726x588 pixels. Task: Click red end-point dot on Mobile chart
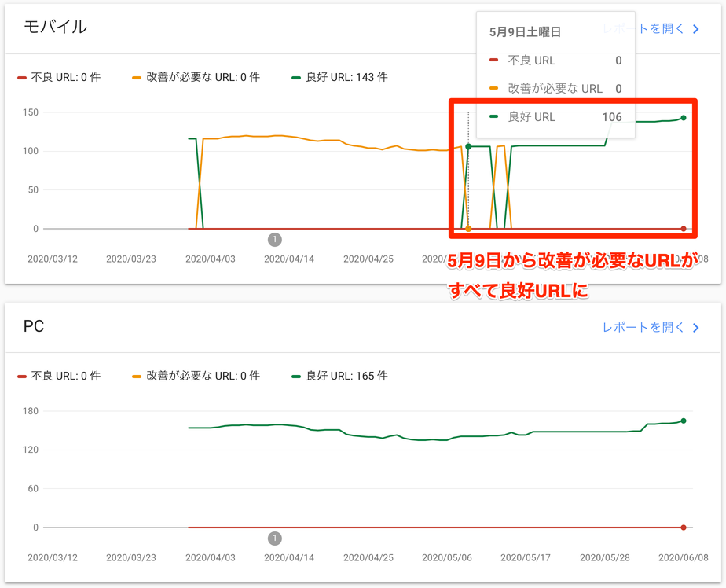tap(684, 229)
